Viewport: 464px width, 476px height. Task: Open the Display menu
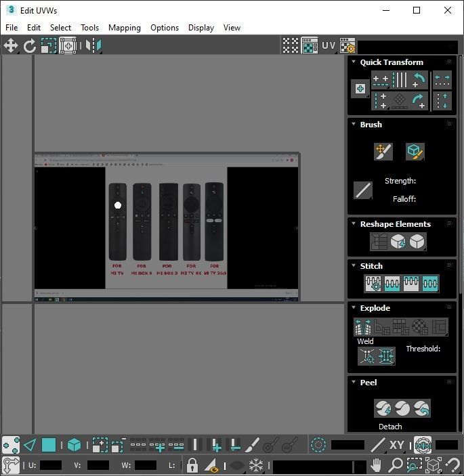(201, 28)
